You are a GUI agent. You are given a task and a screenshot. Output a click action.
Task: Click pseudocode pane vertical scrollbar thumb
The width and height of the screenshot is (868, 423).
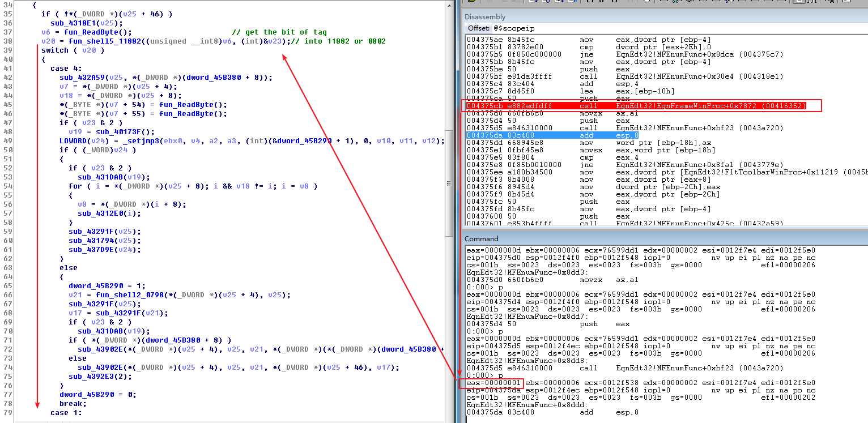(449, 183)
